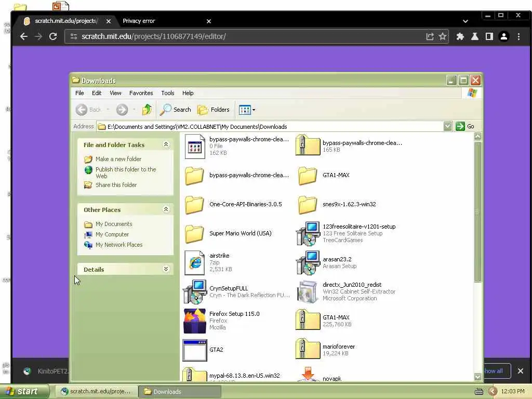Select the GTA1-MAX 225,760 KB zip icon
532x399 pixels.
click(x=308, y=320)
